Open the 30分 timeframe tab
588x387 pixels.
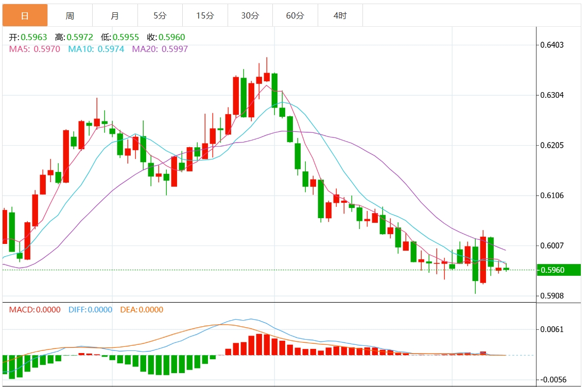click(250, 15)
